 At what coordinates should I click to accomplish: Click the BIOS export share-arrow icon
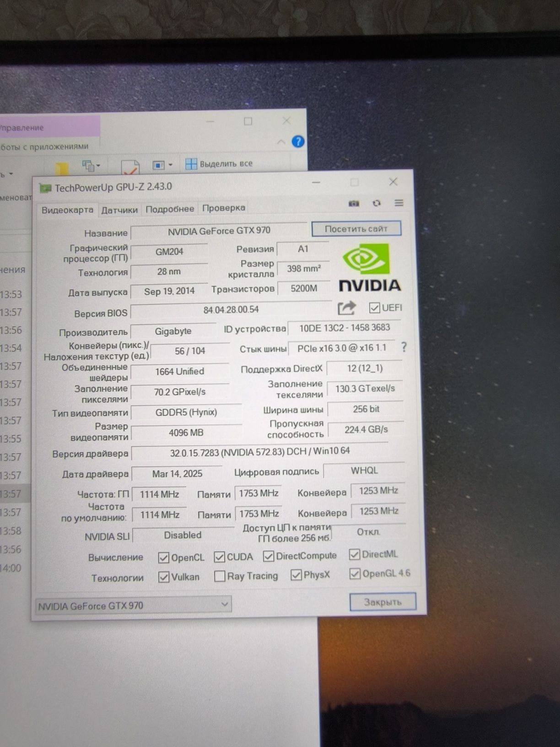(x=346, y=308)
